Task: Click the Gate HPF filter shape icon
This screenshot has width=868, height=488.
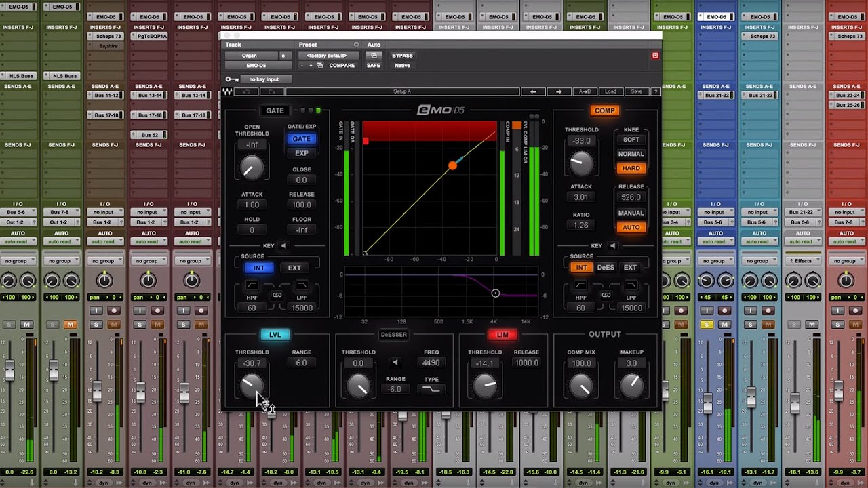Action: click(252, 287)
